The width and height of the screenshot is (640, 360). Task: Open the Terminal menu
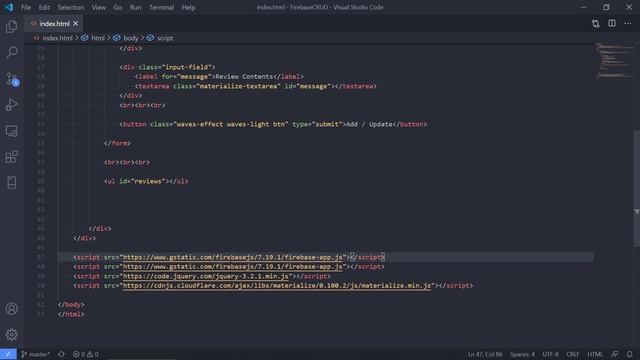pyautogui.click(x=161, y=7)
